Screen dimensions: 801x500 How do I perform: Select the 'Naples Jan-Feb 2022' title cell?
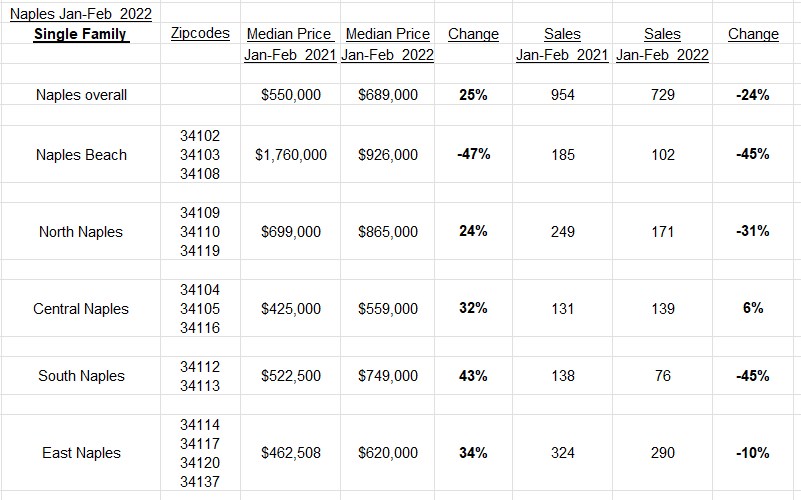[x=81, y=14]
